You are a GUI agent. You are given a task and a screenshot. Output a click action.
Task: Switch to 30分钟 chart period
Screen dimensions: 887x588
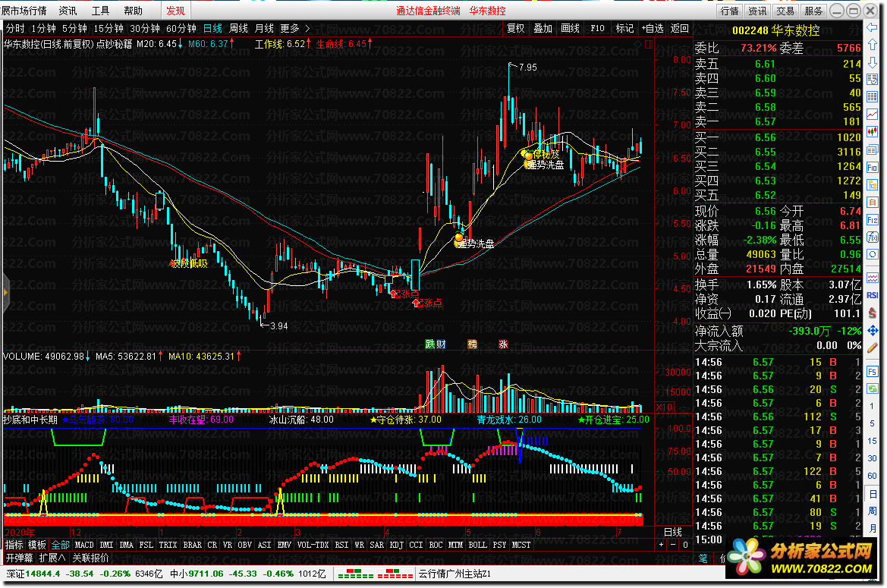click(x=145, y=28)
